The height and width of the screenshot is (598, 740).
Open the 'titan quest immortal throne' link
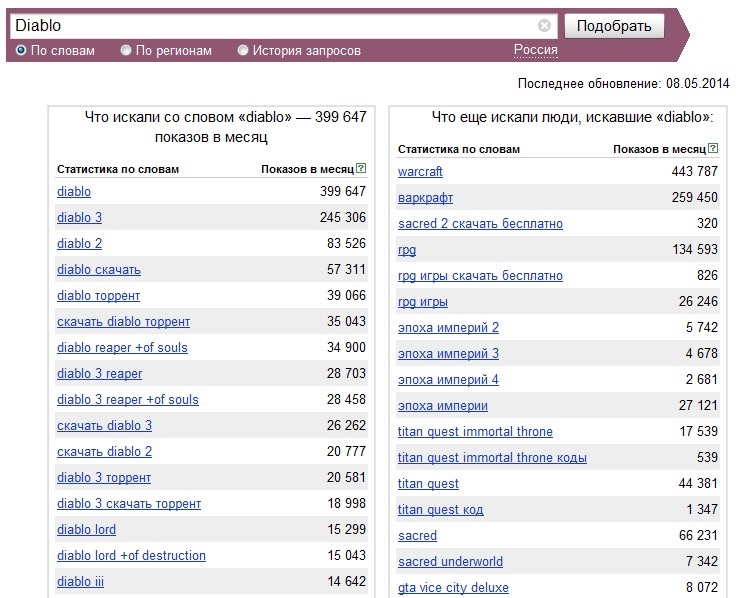coord(475,431)
